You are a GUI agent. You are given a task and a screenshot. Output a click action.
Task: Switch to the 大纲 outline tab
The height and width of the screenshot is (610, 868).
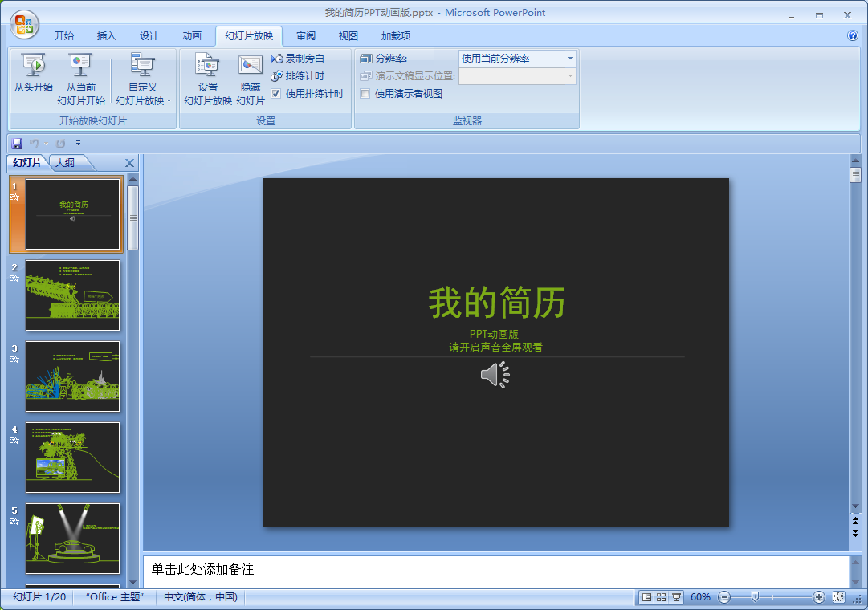click(x=65, y=163)
